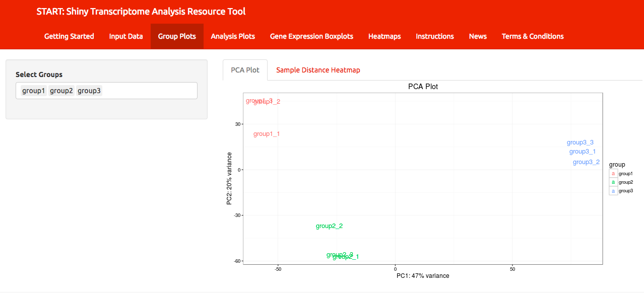Open the News tab
644x296 pixels.
point(478,36)
